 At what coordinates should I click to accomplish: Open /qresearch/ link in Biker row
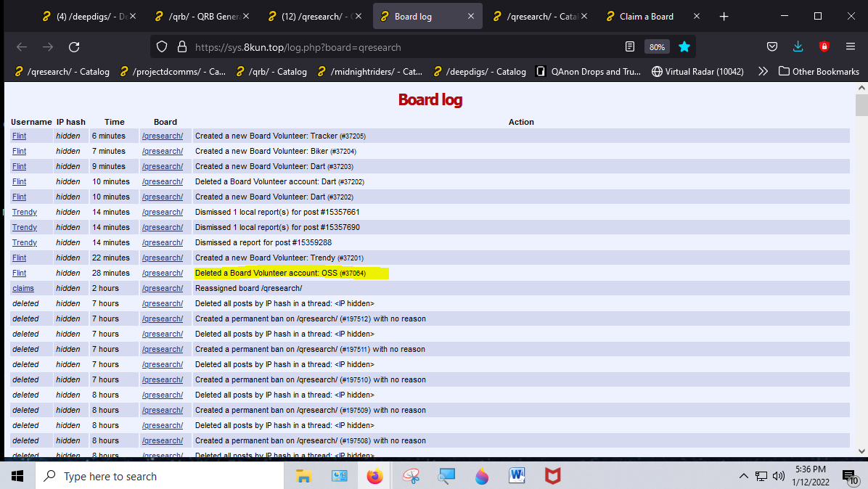point(162,152)
